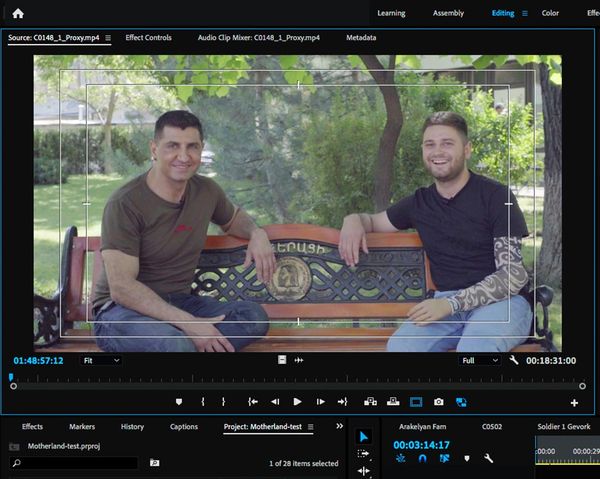Toggle the proxies button
The image size is (600, 479).
[x=461, y=402]
